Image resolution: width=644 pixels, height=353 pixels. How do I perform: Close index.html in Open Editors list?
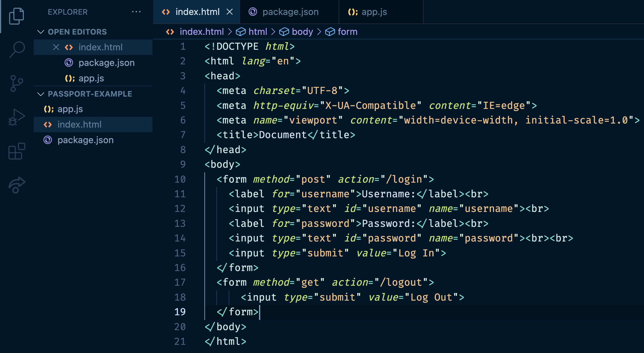(56, 47)
